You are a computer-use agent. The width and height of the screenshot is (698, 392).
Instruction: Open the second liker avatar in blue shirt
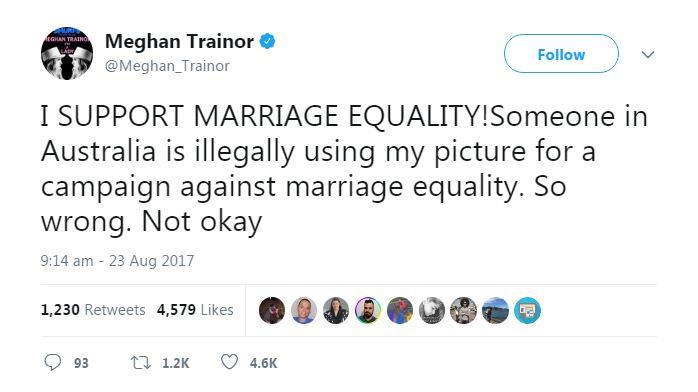pos(304,311)
